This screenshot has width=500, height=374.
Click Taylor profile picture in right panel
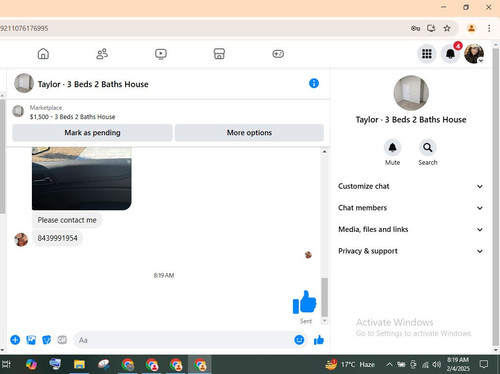[411, 93]
